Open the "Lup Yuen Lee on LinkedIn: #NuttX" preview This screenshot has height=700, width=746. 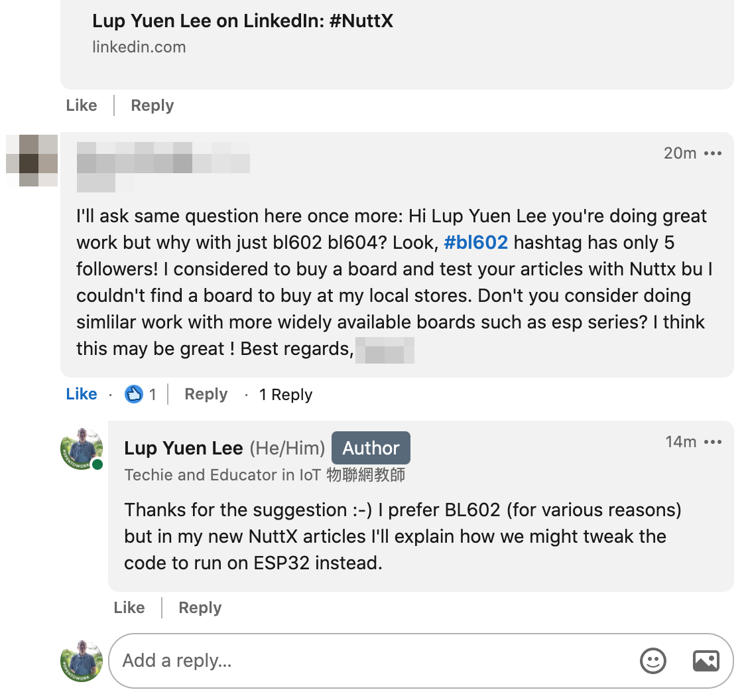[x=243, y=21]
